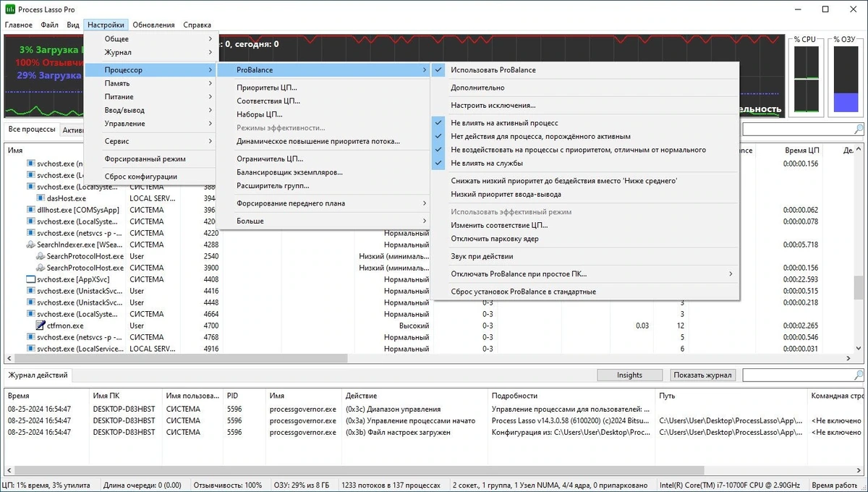Choose 'Настроить исключения...'
The height and width of the screenshot is (492, 868).
point(584,105)
